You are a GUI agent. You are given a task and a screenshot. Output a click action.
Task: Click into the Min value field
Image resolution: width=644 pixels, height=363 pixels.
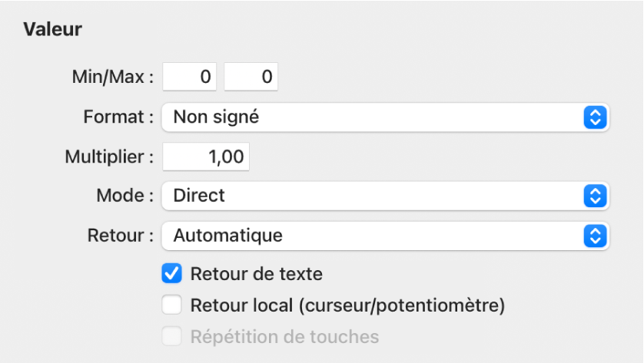tap(190, 78)
